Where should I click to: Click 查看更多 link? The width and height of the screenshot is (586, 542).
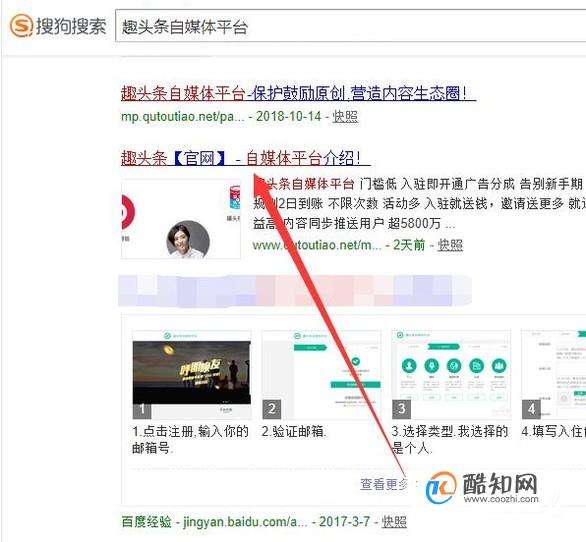pos(384,484)
